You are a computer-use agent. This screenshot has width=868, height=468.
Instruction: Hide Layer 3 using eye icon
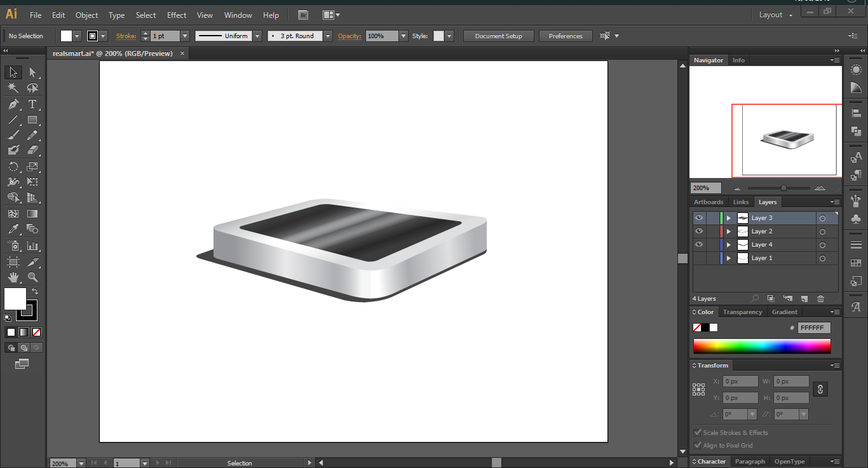(x=699, y=218)
